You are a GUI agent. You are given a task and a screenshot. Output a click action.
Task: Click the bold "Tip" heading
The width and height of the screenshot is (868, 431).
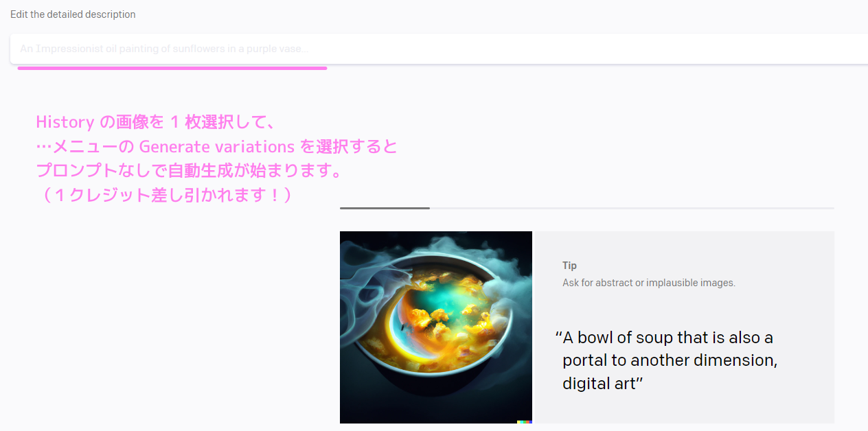coord(569,266)
